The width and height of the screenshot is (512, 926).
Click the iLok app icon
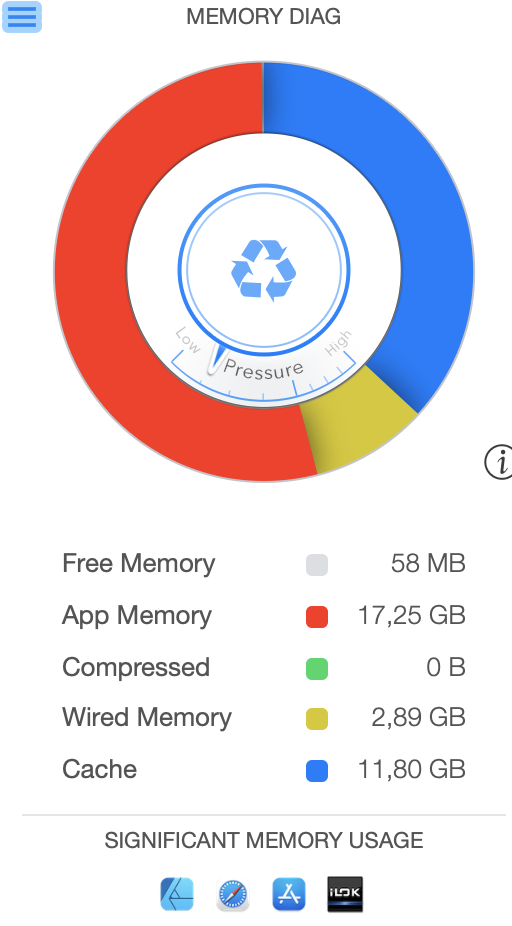[x=345, y=894]
